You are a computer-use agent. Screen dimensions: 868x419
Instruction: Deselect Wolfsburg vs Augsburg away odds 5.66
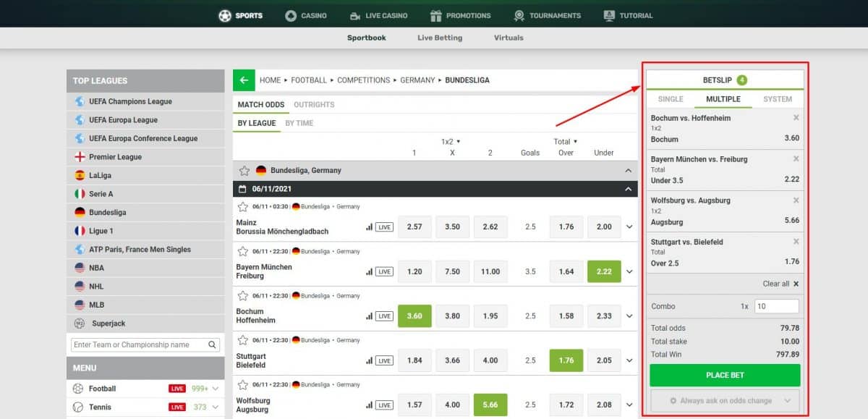point(490,405)
